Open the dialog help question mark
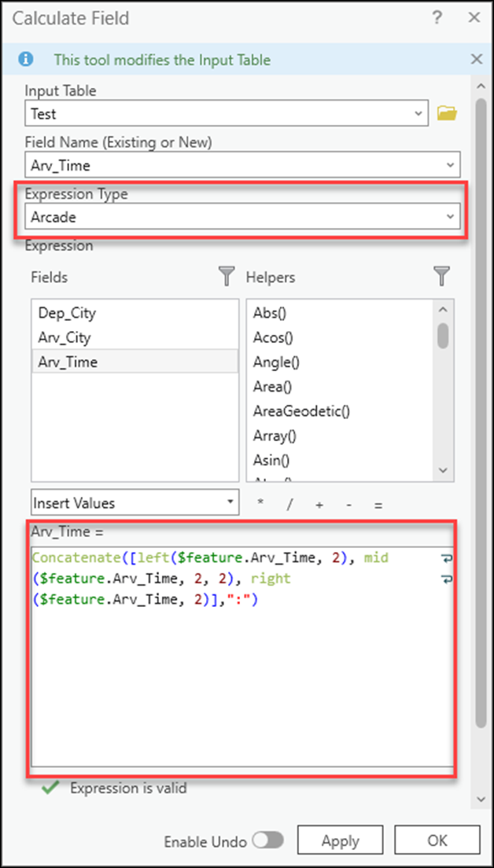 click(437, 17)
